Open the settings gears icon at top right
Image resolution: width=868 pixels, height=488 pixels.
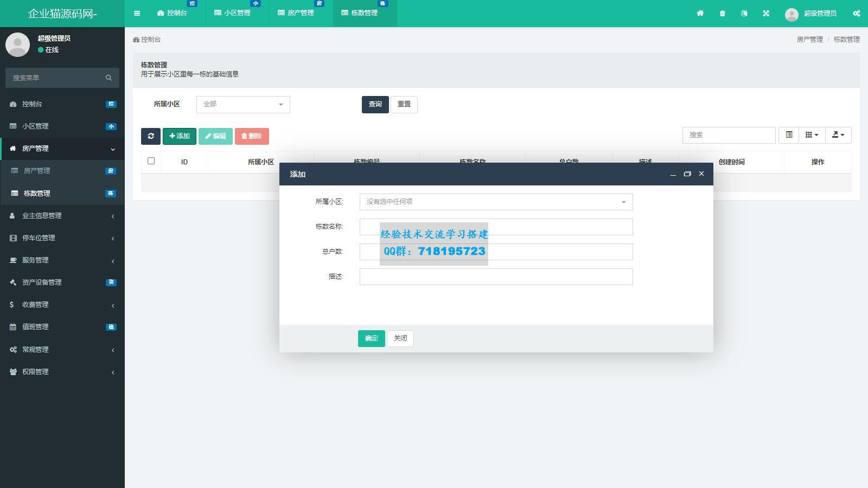point(856,13)
